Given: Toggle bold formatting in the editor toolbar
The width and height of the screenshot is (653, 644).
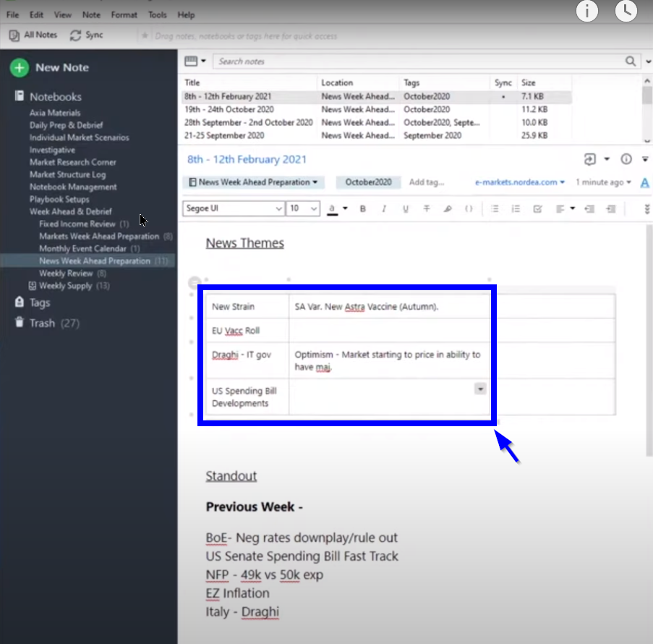Looking at the screenshot, I should [x=363, y=209].
